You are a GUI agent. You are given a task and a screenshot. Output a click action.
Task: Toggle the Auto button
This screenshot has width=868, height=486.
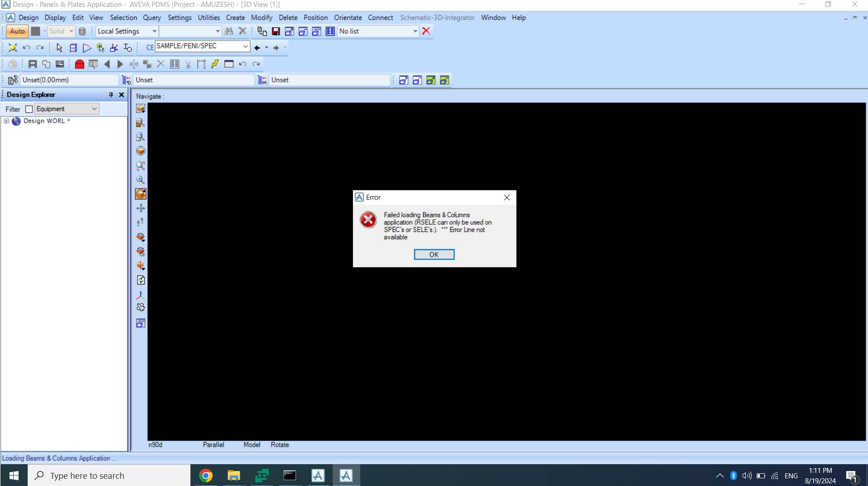[17, 31]
